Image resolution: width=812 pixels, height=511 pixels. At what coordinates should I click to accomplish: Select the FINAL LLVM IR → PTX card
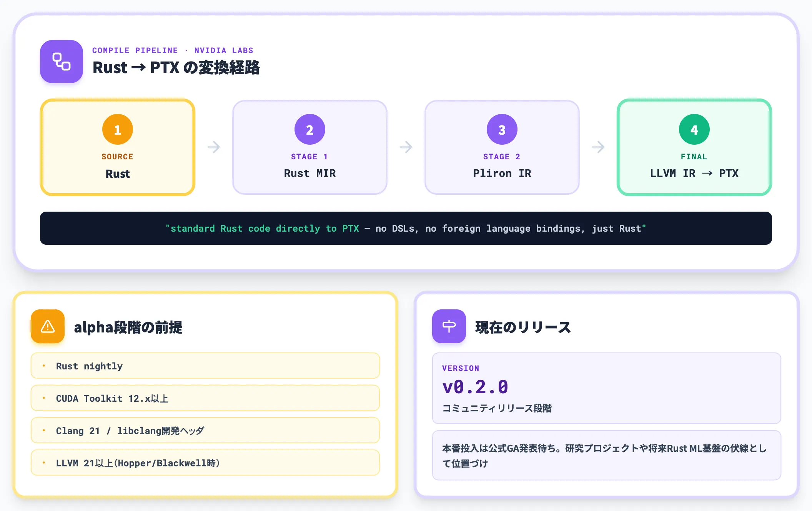coord(694,147)
